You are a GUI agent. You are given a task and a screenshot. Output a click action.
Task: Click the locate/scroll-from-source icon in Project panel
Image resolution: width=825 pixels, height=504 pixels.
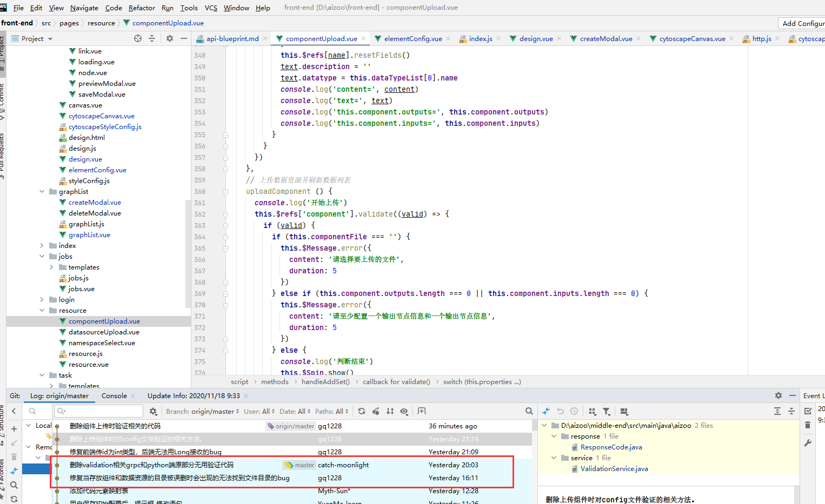click(138, 38)
